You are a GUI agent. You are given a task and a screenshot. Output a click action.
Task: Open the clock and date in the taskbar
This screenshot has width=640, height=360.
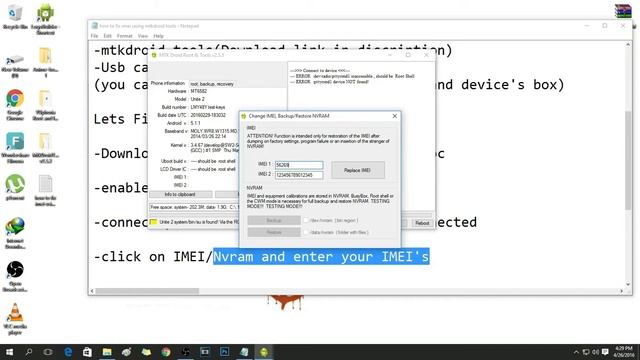click(x=624, y=352)
